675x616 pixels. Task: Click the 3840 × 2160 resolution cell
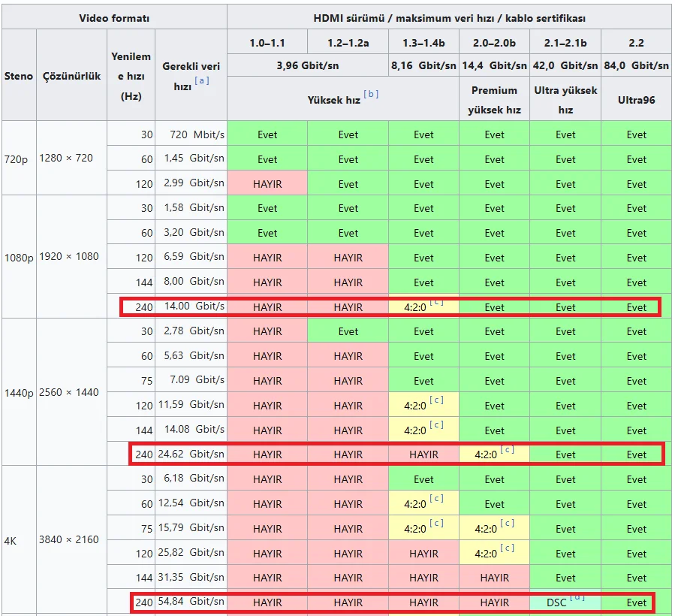[71, 539]
